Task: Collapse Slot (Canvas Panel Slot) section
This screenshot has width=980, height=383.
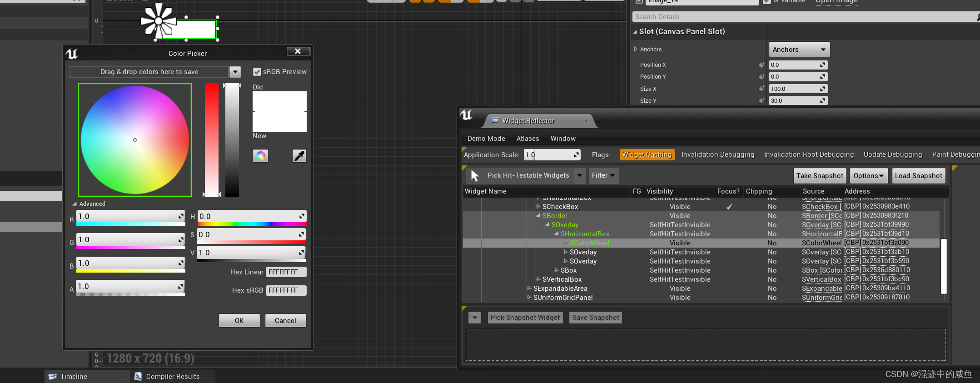Action: coord(635,32)
